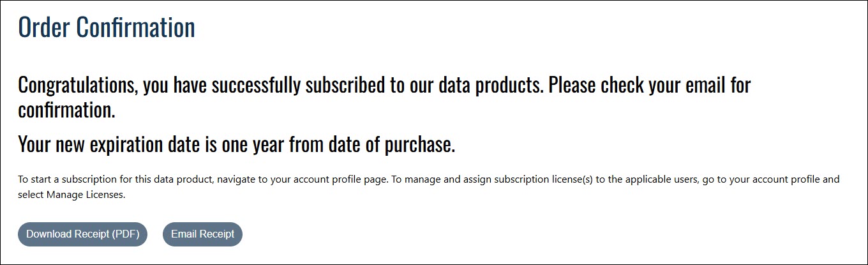868x265 pixels.
Task: Click the Order Confirmation heading
Action: pyautogui.click(x=107, y=27)
